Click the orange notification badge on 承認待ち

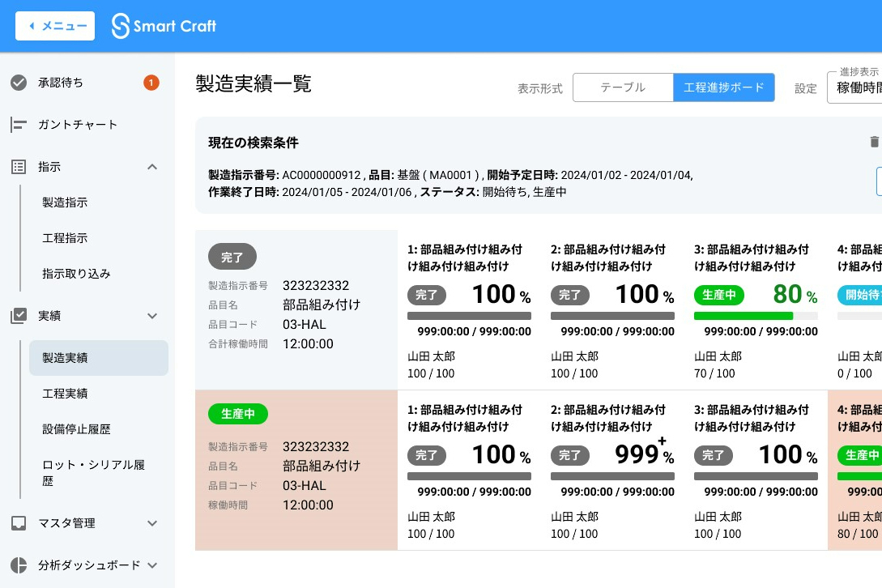[x=151, y=83]
